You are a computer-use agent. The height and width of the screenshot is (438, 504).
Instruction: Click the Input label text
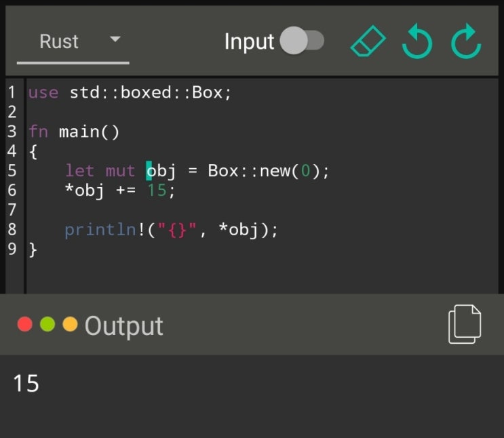click(x=249, y=42)
